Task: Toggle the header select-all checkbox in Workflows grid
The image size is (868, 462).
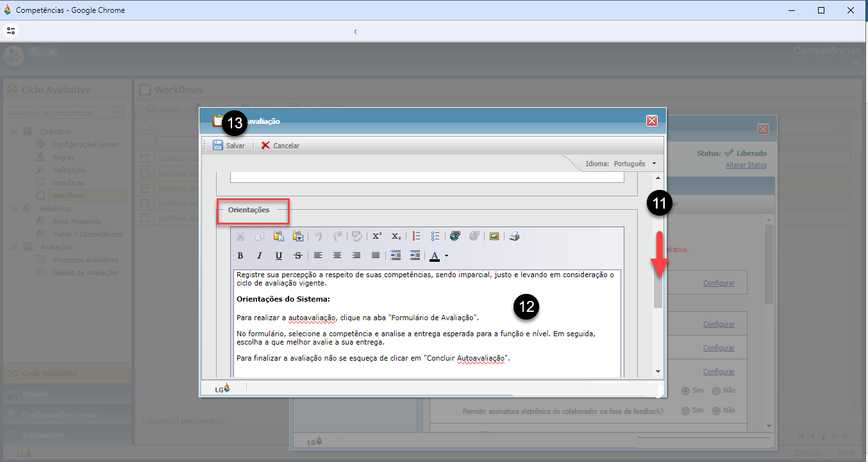Action: (x=145, y=126)
